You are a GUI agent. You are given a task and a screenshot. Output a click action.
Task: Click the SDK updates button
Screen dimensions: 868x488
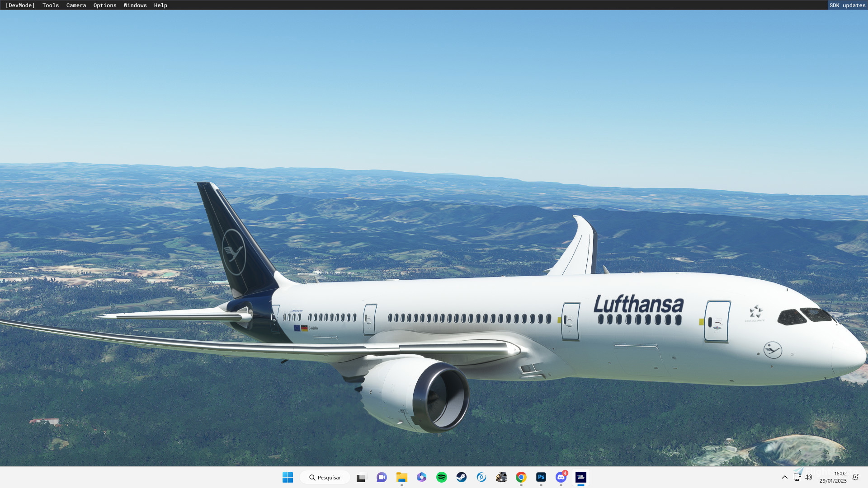[847, 5]
